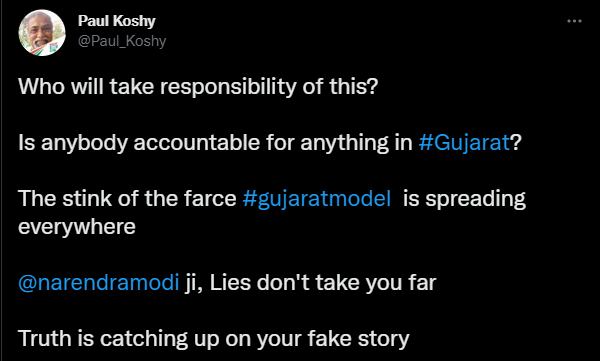The image size is (600, 361).
Task: Click the text 'ji, Lies don't take you far'
Action: (310, 283)
